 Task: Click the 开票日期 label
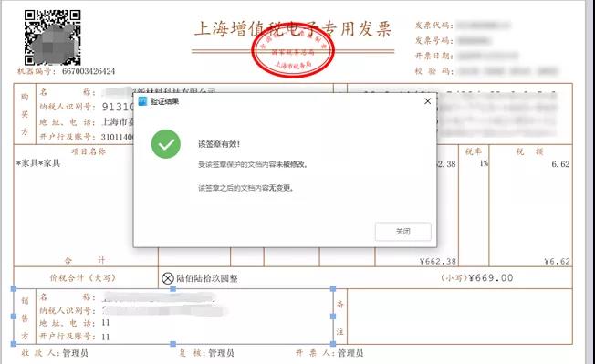(x=434, y=56)
